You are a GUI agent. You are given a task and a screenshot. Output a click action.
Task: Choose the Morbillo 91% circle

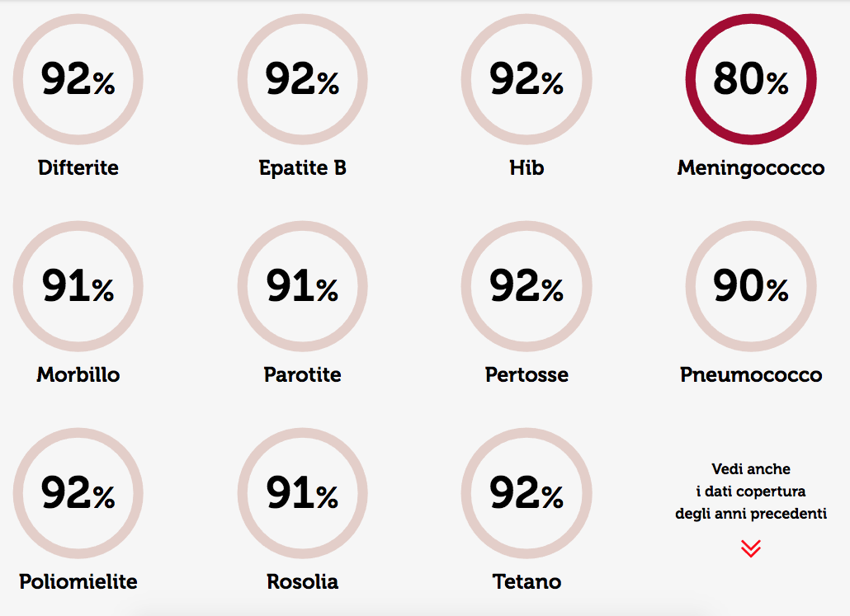coord(78,286)
